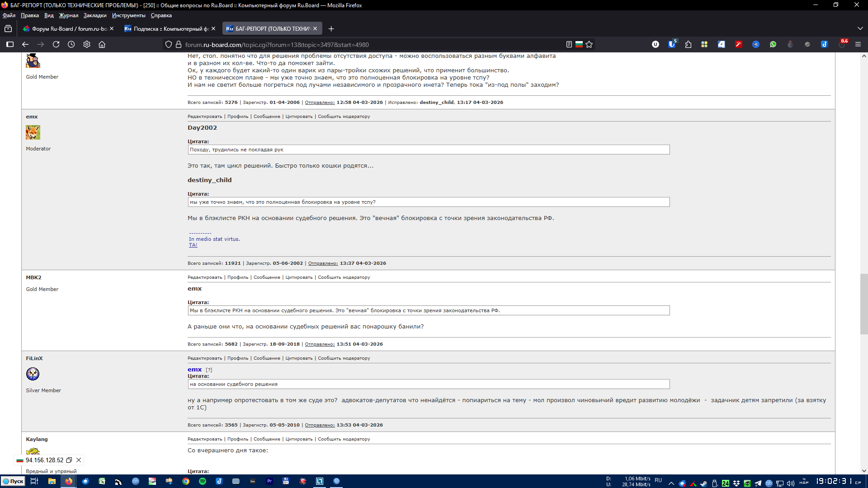Toggle Reader View icon in address bar
This screenshot has height=488, width=868.
(x=569, y=44)
